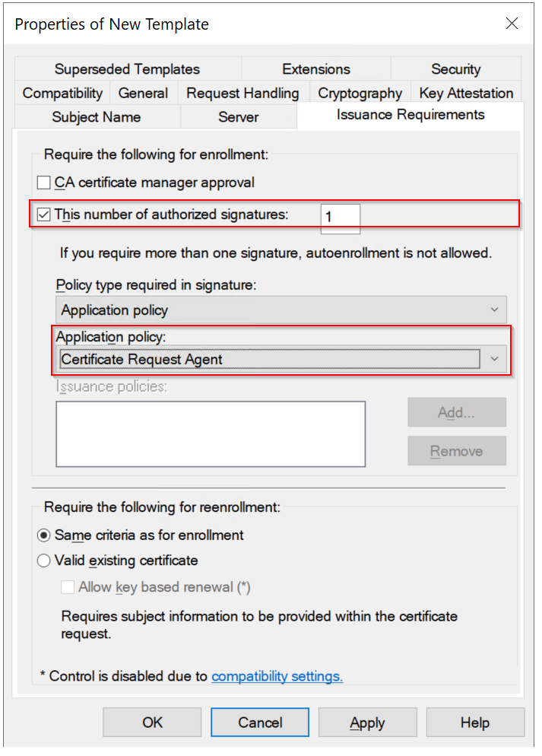The image size is (542, 756).
Task: Enable CA certificate manager approval checkbox
Action: point(44,183)
